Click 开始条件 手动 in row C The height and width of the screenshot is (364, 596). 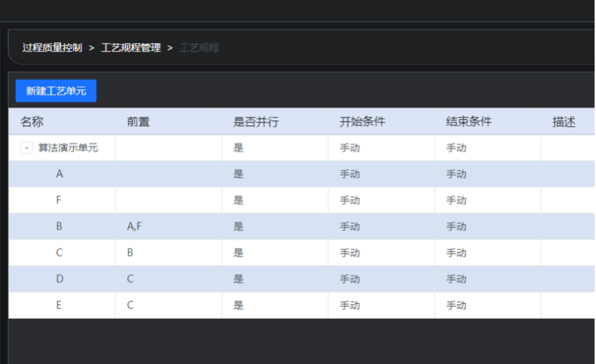pos(350,252)
